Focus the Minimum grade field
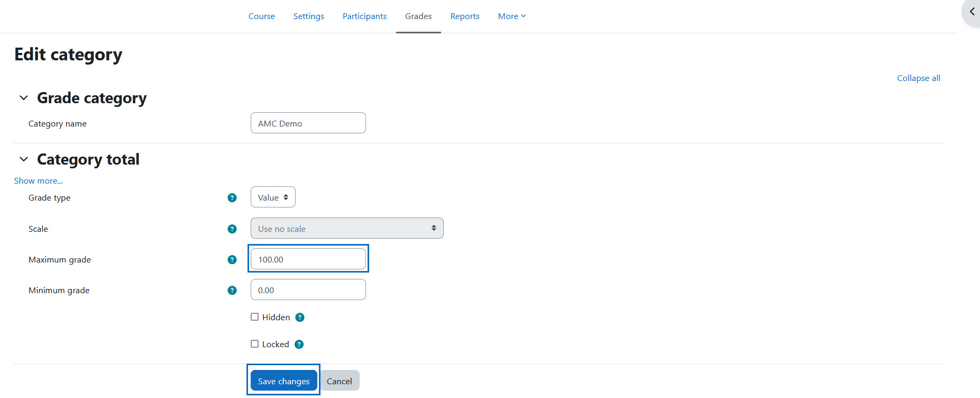 pos(308,290)
